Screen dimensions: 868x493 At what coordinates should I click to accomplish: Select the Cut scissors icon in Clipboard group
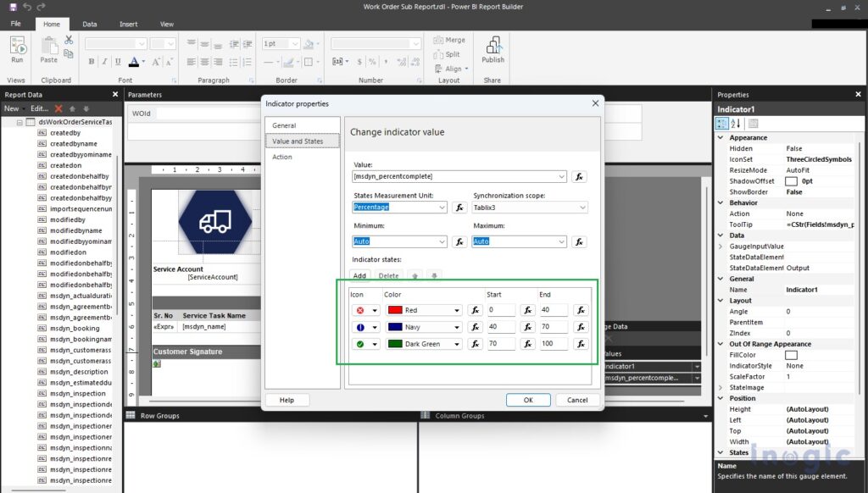[70, 39]
